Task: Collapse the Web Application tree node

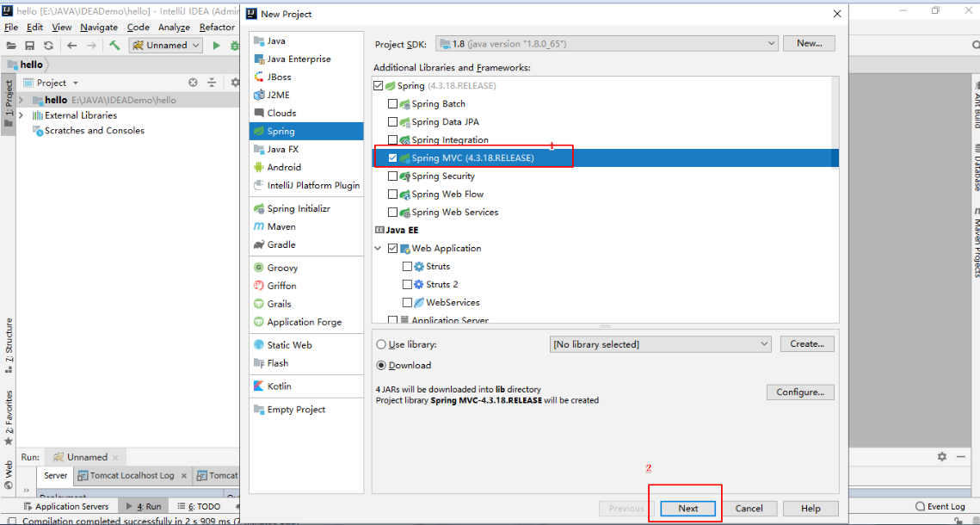Action: click(x=378, y=248)
